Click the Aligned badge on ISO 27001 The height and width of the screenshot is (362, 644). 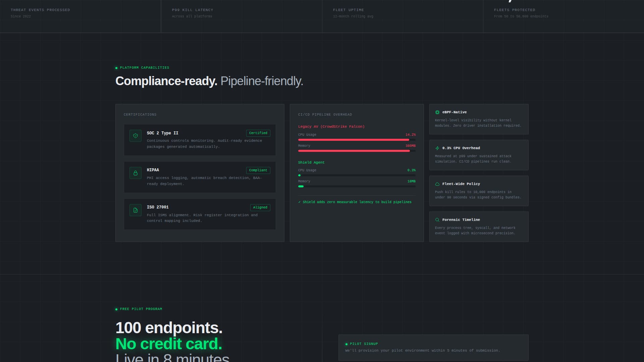(x=260, y=207)
